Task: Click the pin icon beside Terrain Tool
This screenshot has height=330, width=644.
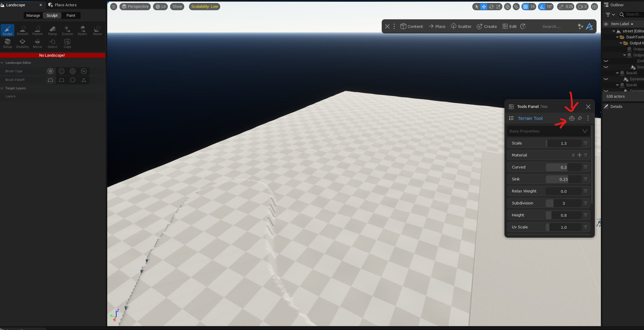Action: tap(580, 118)
